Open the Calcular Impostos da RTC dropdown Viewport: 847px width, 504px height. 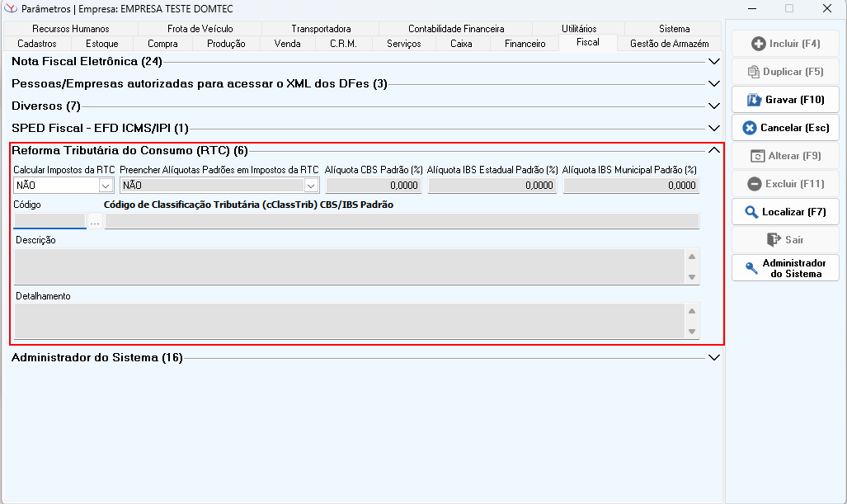(106, 186)
